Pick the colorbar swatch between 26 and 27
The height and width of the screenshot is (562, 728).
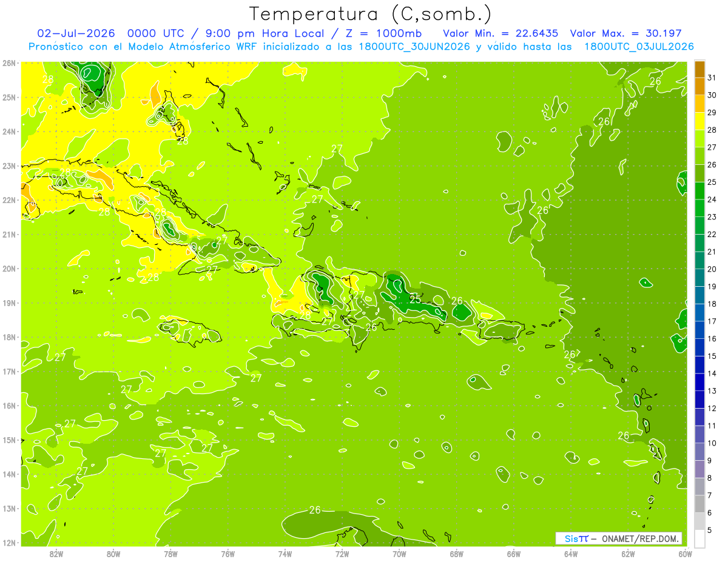(x=699, y=156)
